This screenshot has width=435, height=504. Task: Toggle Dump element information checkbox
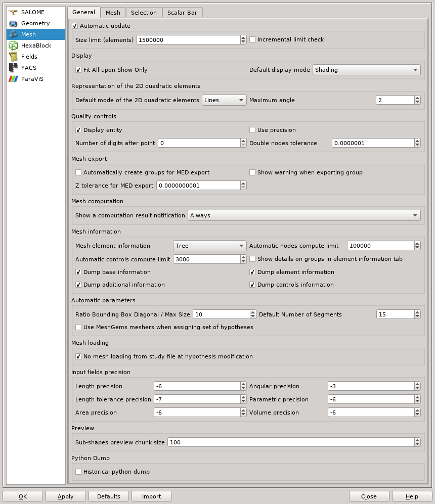coord(252,272)
